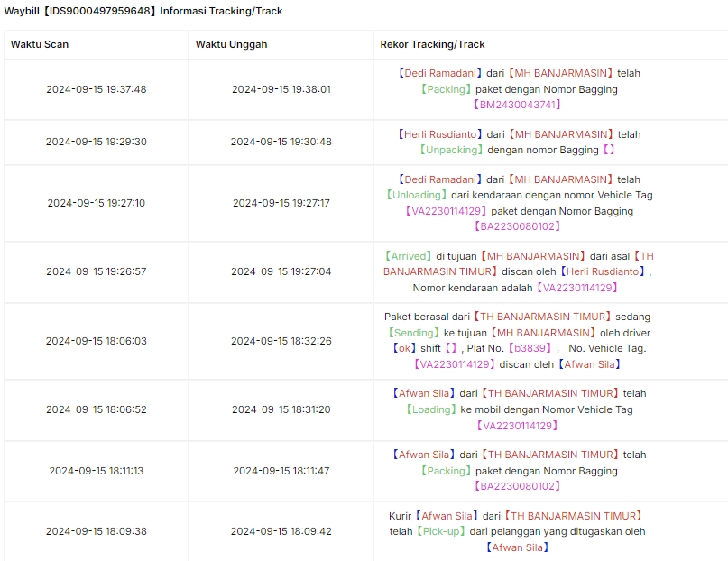
Task: Select upload time 2024-09-15 18:32:26
Action: [281, 341]
